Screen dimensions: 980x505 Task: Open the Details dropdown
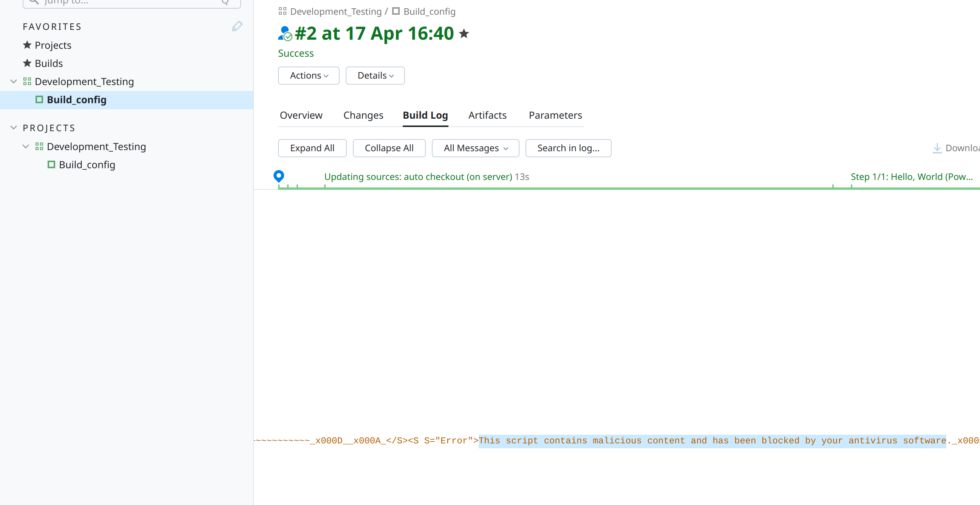pos(375,76)
